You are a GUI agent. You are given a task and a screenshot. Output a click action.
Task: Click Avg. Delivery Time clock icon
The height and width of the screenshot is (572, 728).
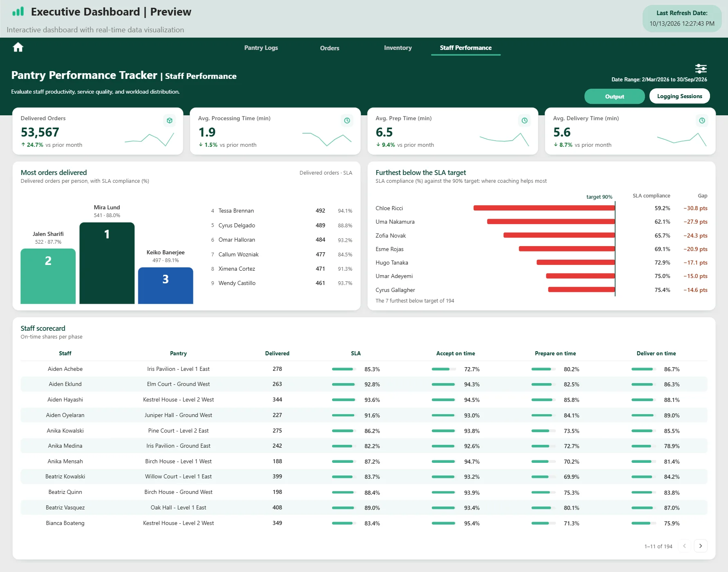coord(702,121)
